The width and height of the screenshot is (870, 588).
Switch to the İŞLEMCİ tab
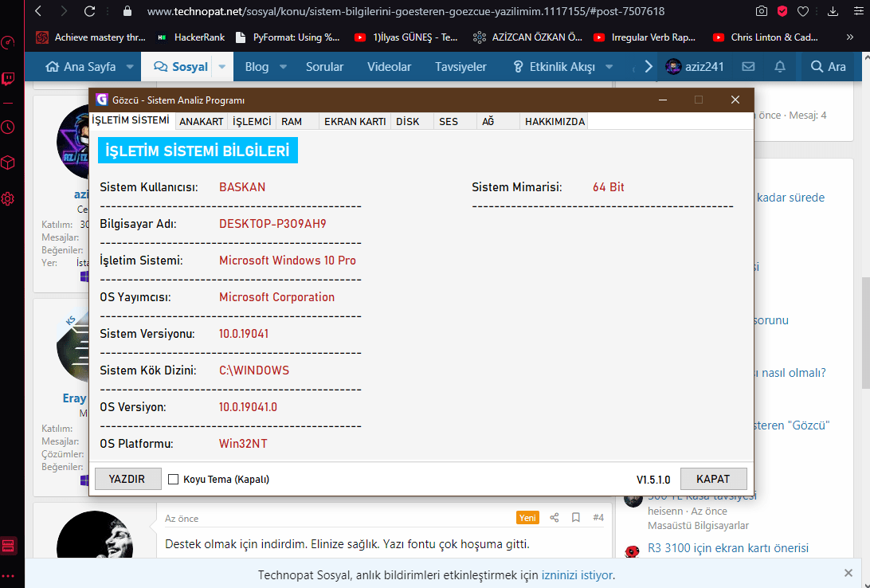pyautogui.click(x=252, y=121)
